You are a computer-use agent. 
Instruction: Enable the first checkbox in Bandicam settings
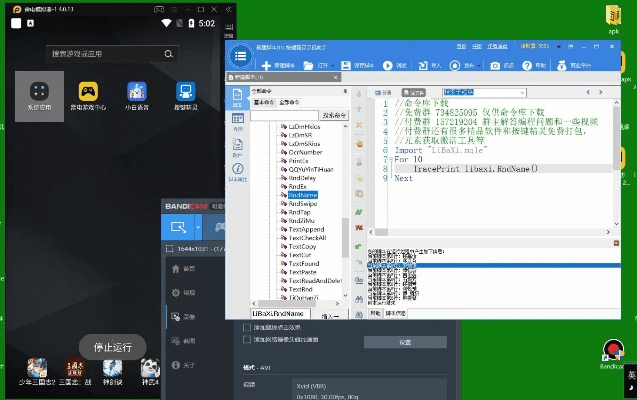pyautogui.click(x=248, y=327)
